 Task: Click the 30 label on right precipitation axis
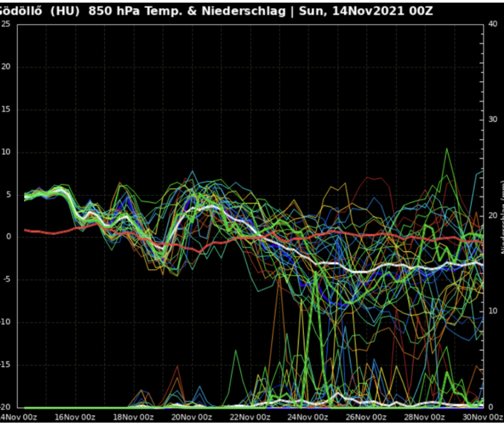click(493, 120)
